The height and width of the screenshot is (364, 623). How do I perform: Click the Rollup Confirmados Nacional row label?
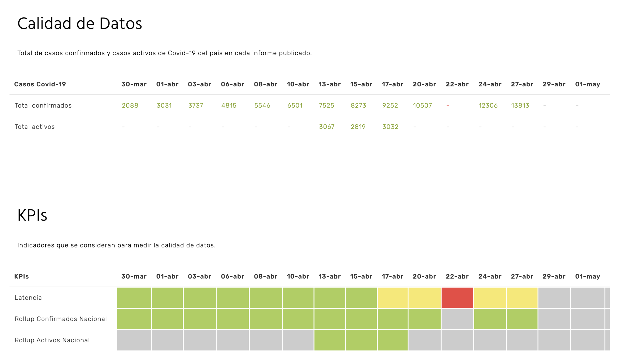[x=61, y=319]
